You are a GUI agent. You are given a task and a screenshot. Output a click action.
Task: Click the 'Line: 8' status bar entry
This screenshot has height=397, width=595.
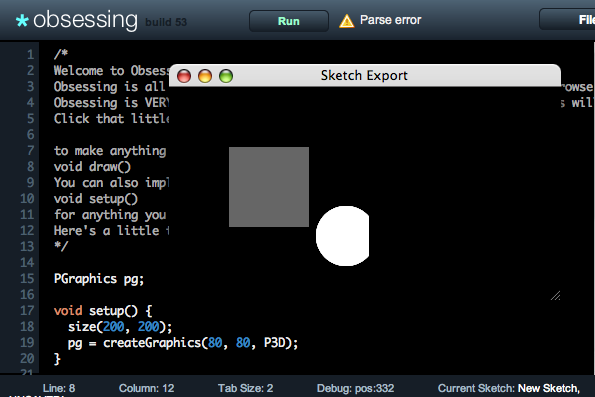pos(59,388)
